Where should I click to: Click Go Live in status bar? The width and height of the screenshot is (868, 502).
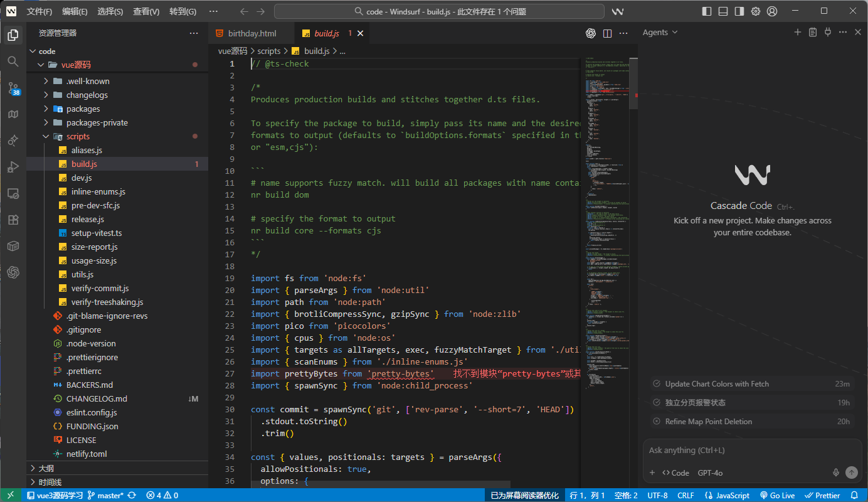tap(777, 495)
